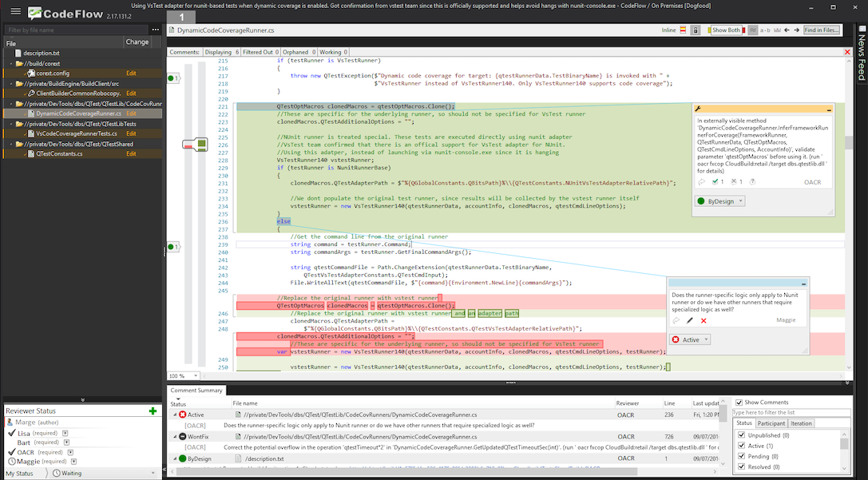Click the diff overview minimap slider handle
This screenshot has height=480, width=868.
[196, 145]
